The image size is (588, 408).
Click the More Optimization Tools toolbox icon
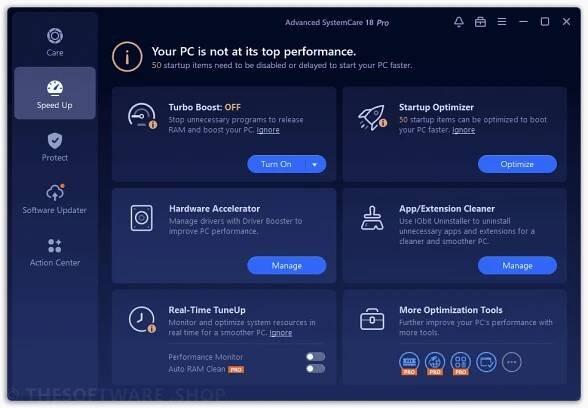click(x=372, y=319)
